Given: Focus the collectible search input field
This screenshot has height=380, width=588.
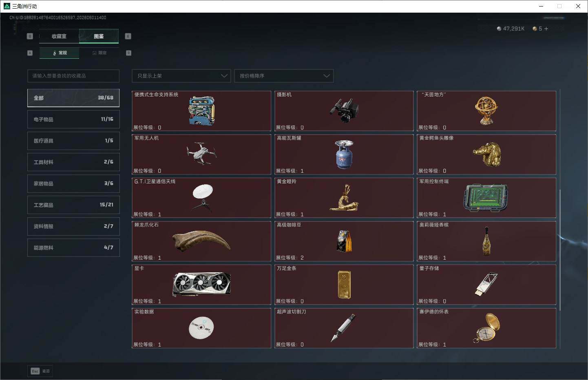Looking at the screenshot, I should point(73,76).
